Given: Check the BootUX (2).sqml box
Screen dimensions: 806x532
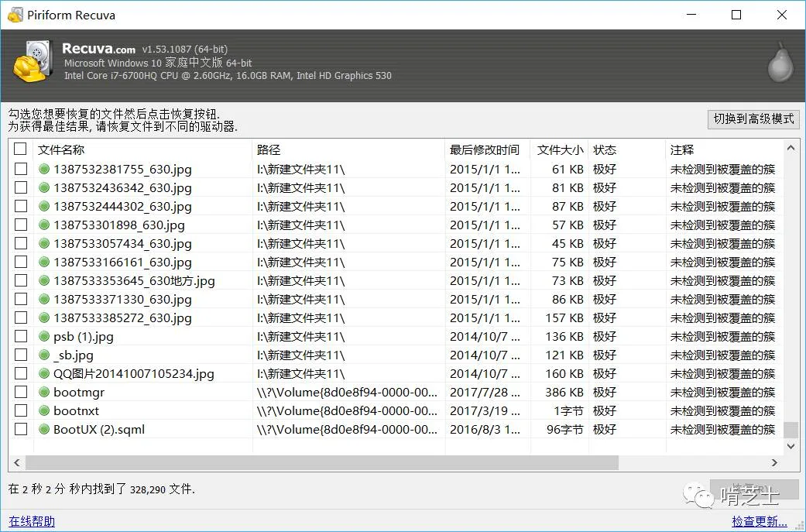Looking at the screenshot, I should (x=21, y=429).
